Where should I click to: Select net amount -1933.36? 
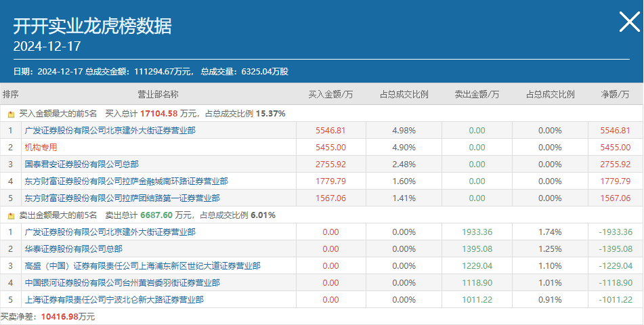[x=616, y=232]
